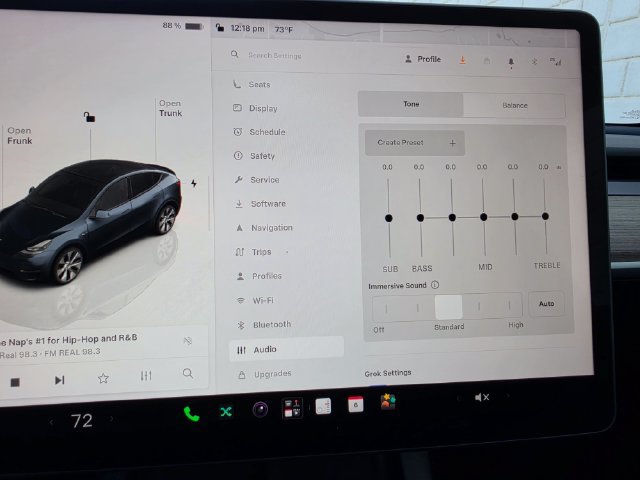
Task: Tap Open Trunk
Action: click(170, 108)
